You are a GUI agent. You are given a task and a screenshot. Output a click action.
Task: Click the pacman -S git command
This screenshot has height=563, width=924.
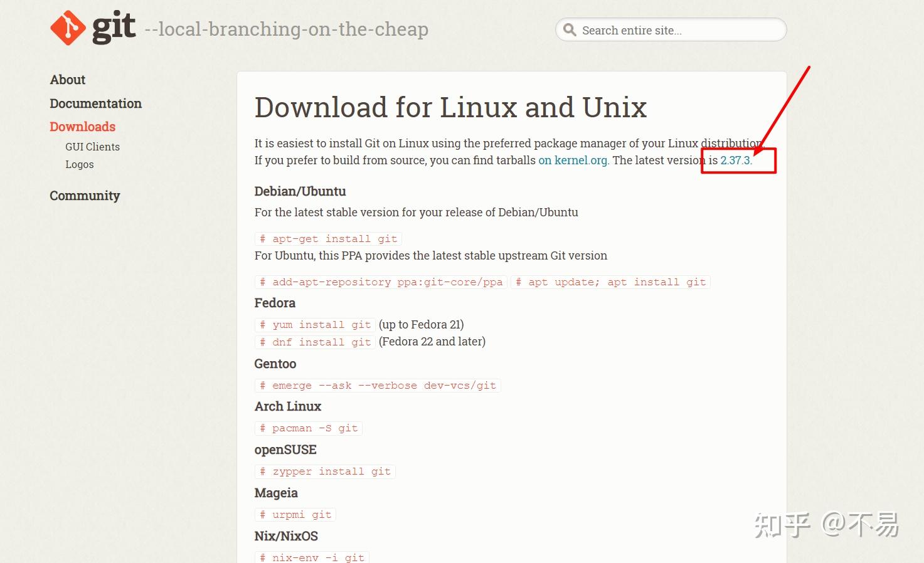click(x=309, y=428)
